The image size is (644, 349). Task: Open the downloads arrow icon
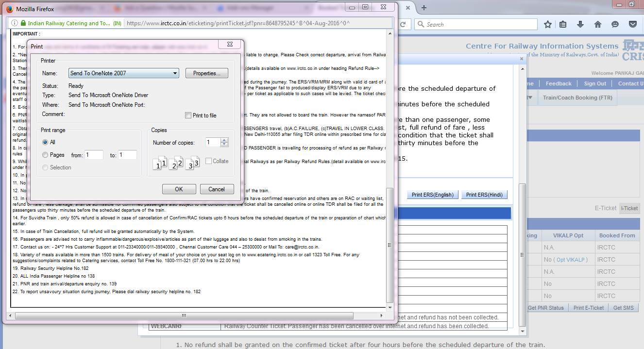(x=580, y=24)
